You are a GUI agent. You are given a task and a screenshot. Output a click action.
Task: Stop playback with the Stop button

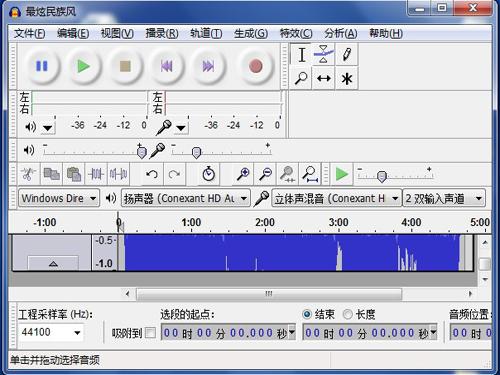click(125, 66)
